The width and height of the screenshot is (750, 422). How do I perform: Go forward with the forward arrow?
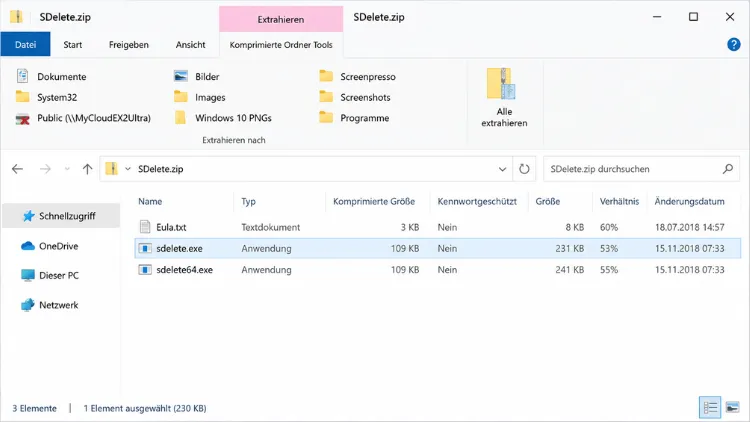point(45,169)
